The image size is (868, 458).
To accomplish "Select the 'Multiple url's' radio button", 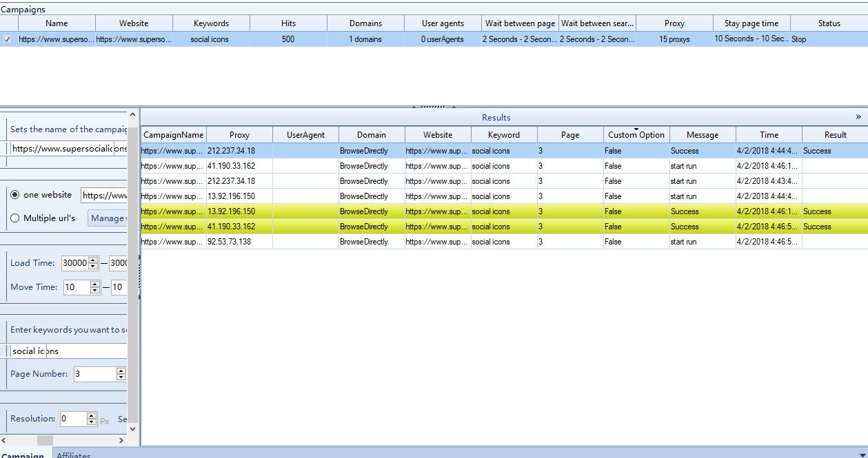I will tap(15, 218).
